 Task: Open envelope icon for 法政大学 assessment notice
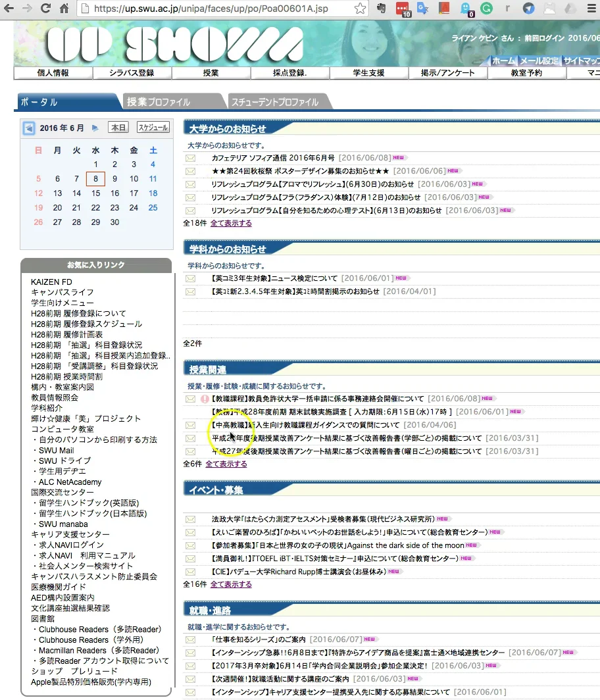coord(191,519)
